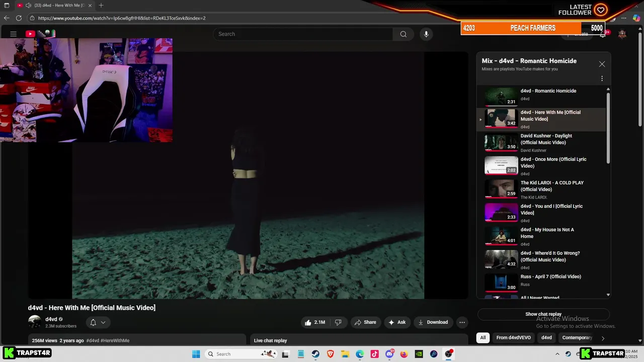
Task: Click the Windows taskbar search box
Action: 242,354
